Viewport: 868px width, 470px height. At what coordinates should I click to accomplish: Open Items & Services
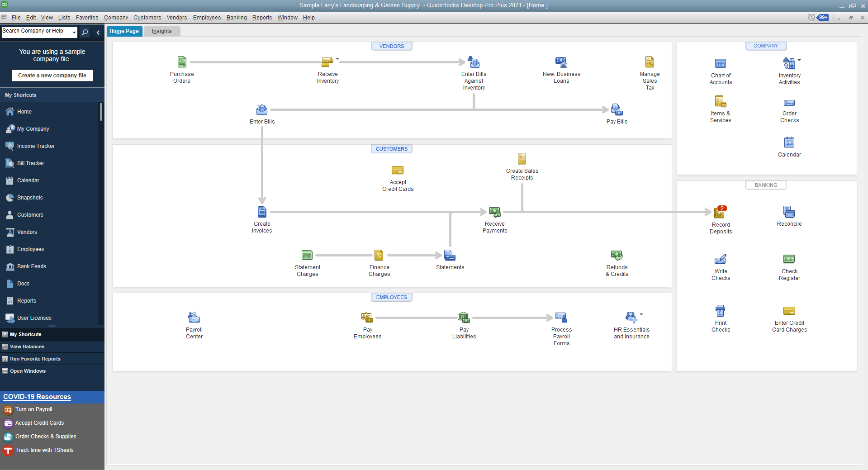tap(720, 108)
